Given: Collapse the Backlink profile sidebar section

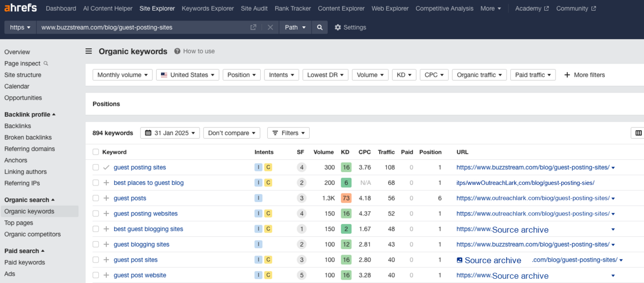Looking at the screenshot, I should pos(30,115).
